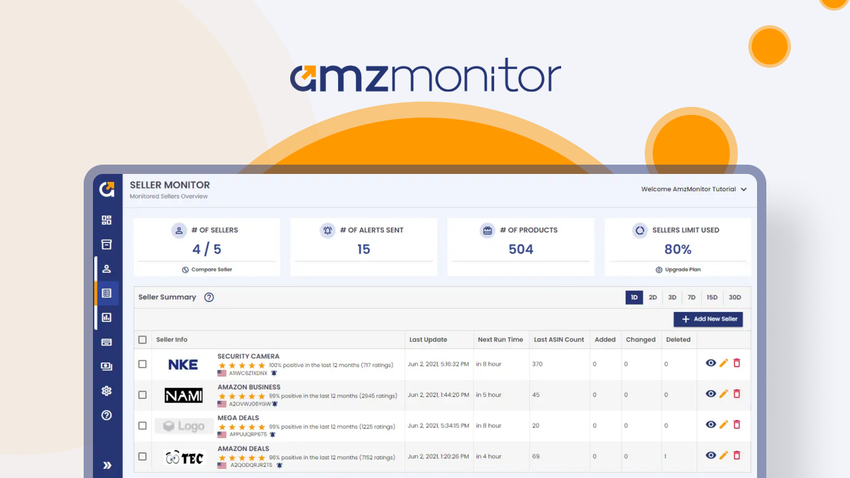850x478 pixels.
Task: Open the Welcome AmzMonitor Tutorial dropdown
Action: (694, 189)
